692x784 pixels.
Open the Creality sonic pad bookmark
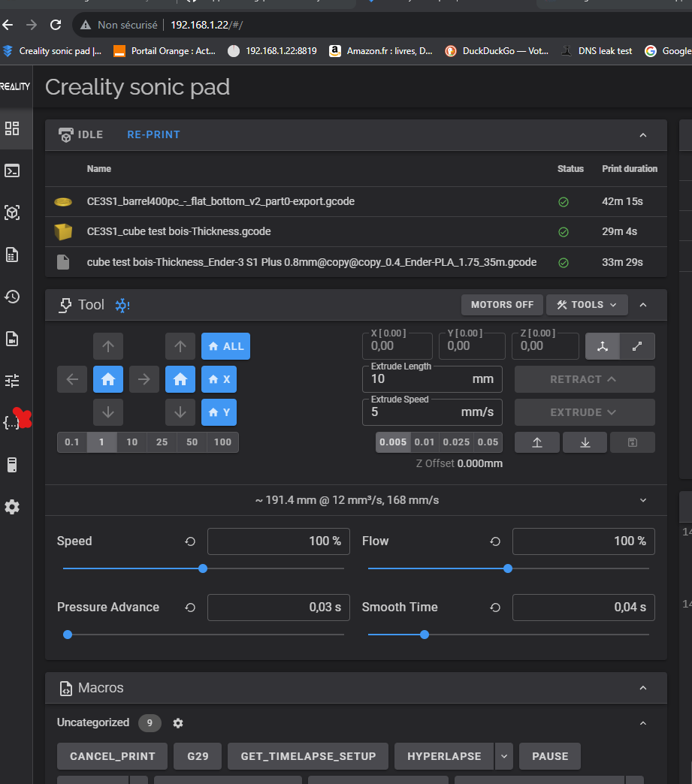[53, 51]
